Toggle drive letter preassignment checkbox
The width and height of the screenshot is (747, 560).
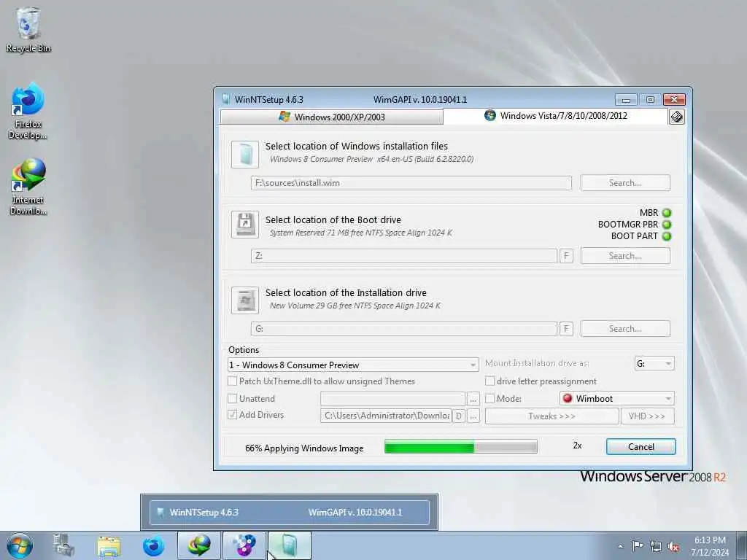click(x=489, y=381)
